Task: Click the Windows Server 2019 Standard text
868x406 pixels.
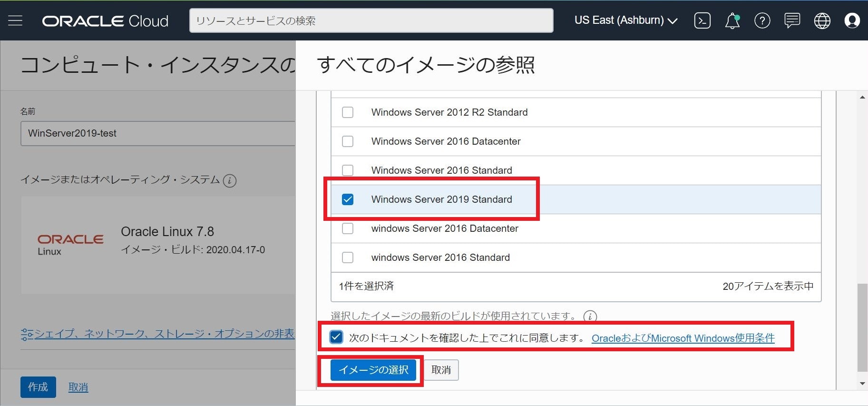Action: click(441, 199)
